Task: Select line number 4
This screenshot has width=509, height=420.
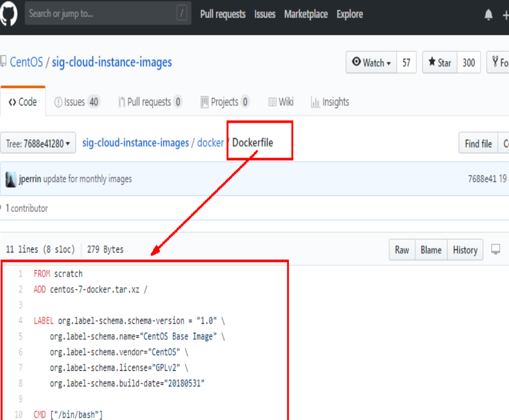Action: 20,321
